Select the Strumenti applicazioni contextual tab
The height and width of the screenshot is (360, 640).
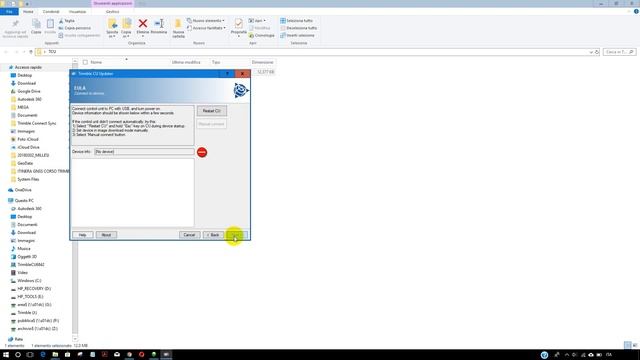click(113, 3)
